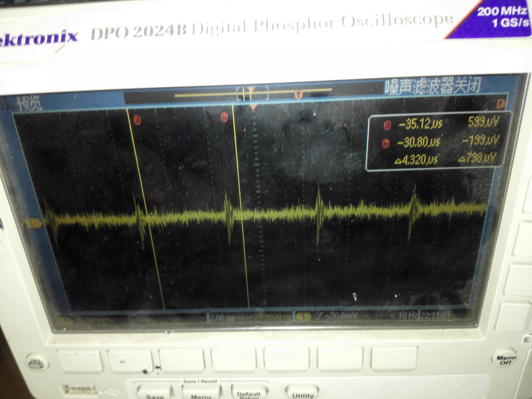Select the channel 1 ground level marker
This screenshot has height=399, width=532.
click(x=34, y=223)
